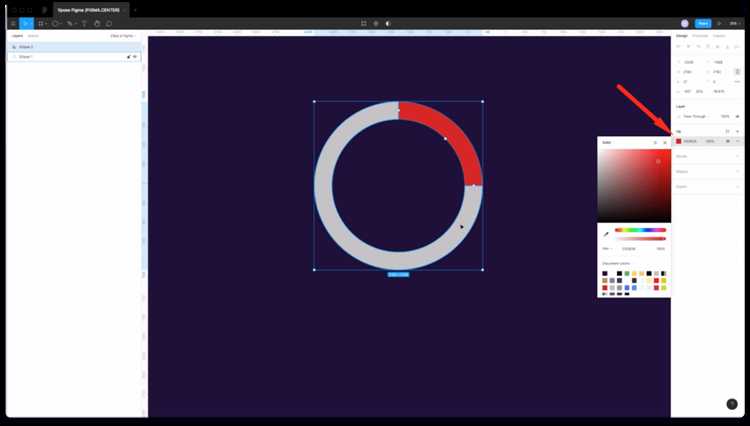Screen dimensions: 750x426
Task: Switch to the Inspect tab
Action: coord(718,36)
